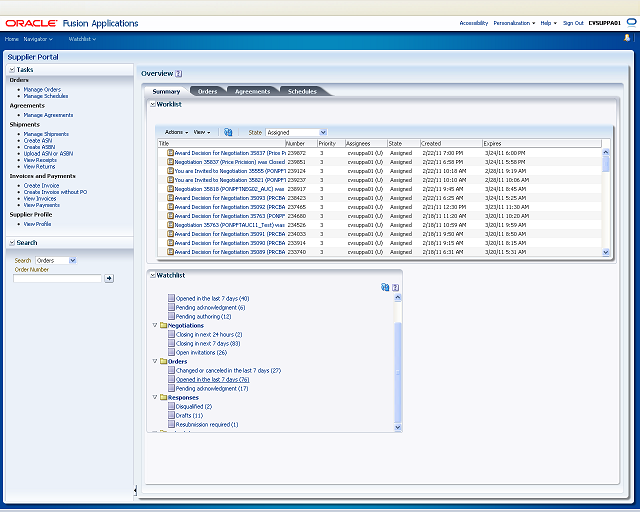Click task icon for worklist item 233740
Viewport: 640px width, 512px height.
click(171, 252)
